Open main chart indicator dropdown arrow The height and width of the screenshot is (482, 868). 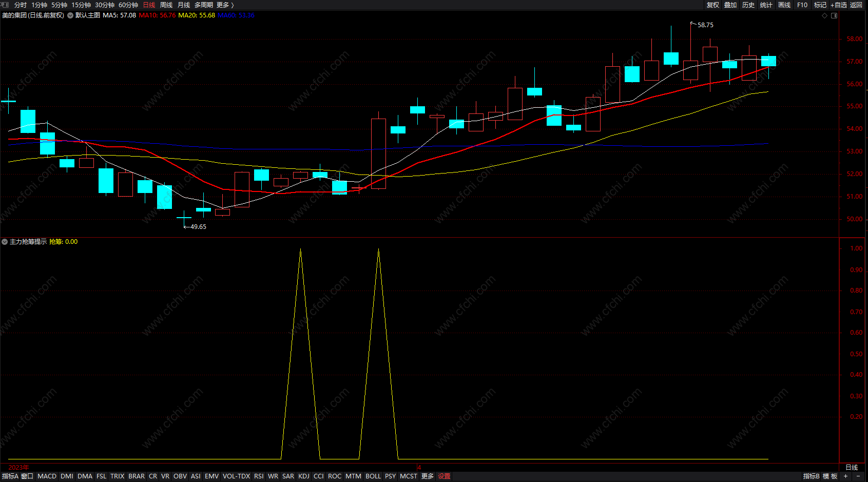click(x=70, y=15)
